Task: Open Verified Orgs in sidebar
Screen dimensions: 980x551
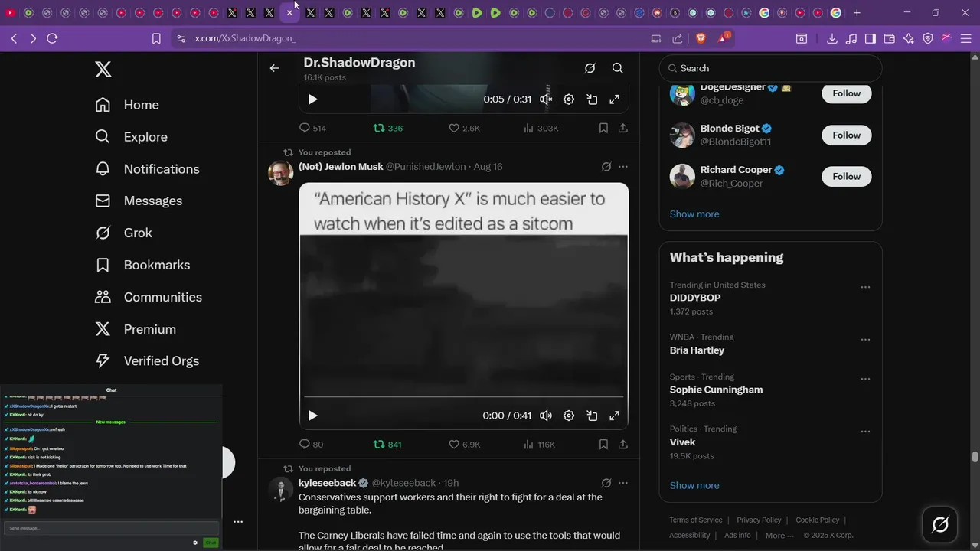Action: click(x=147, y=361)
